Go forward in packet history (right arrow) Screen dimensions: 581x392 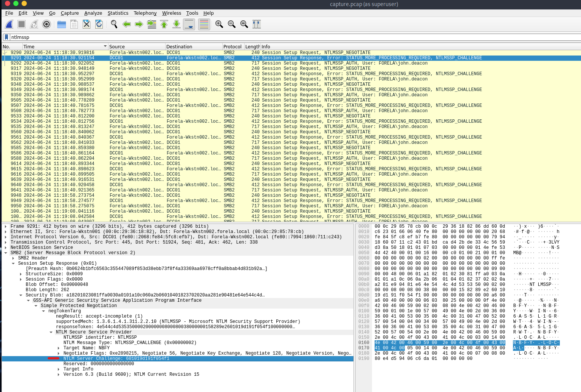pyautogui.click(x=139, y=24)
